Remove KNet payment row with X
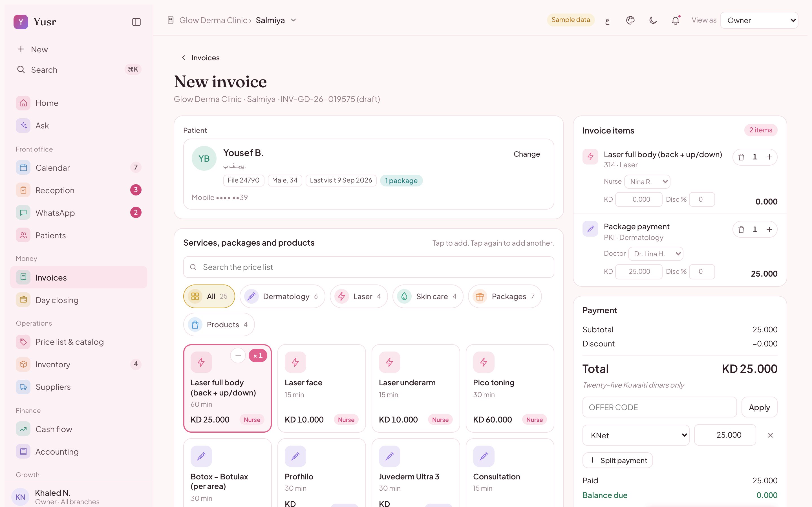 pos(770,435)
